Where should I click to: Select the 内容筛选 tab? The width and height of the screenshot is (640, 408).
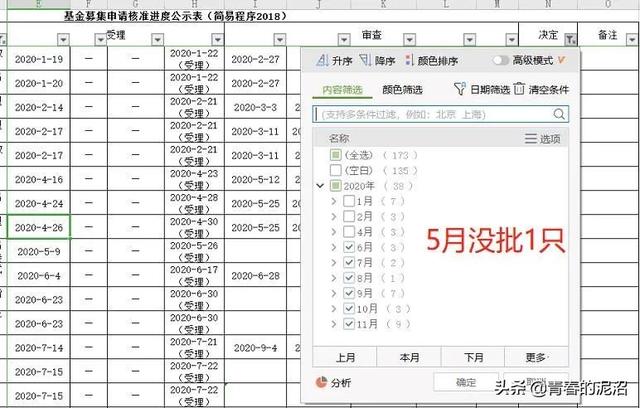point(341,90)
